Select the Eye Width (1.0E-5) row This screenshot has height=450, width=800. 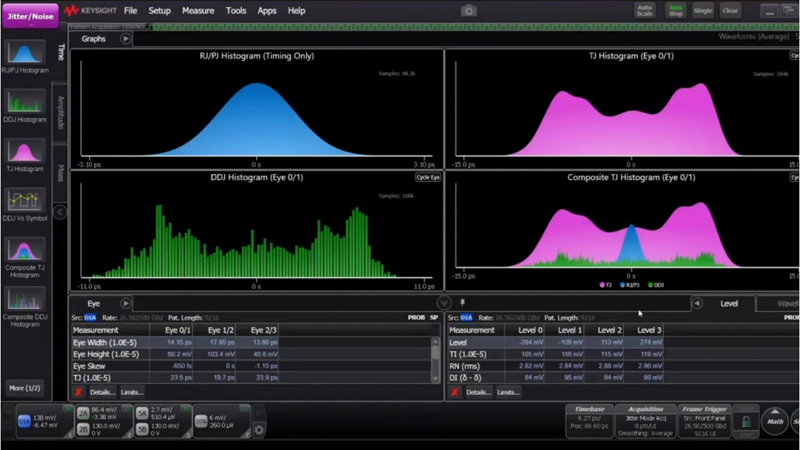252,342
